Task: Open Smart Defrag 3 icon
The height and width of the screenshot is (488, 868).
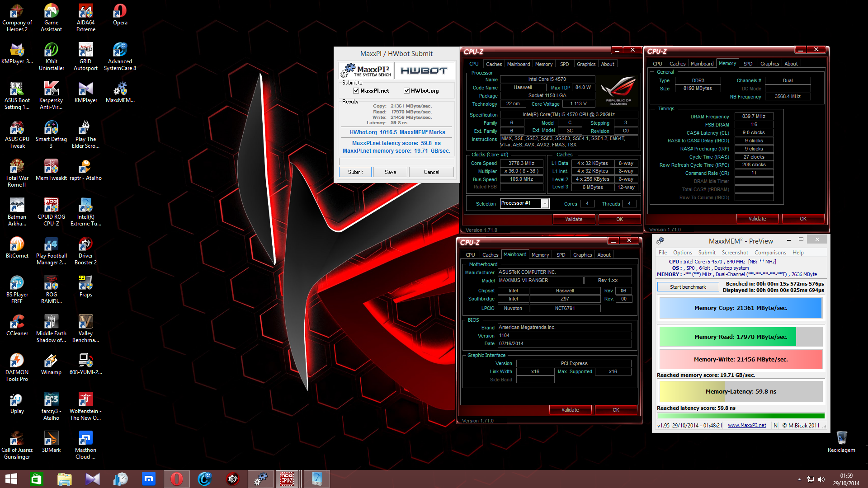Action: (51, 135)
